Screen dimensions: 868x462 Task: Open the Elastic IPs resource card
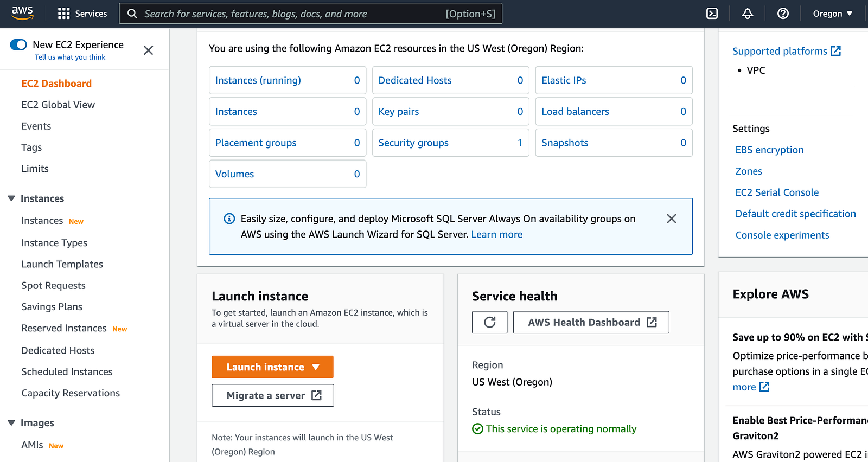tap(614, 80)
